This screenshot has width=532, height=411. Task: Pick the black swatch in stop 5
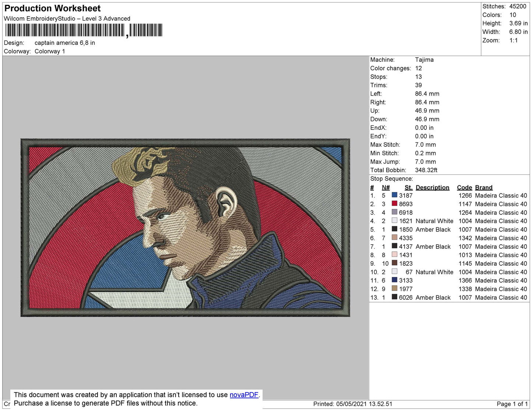point(394,229)
